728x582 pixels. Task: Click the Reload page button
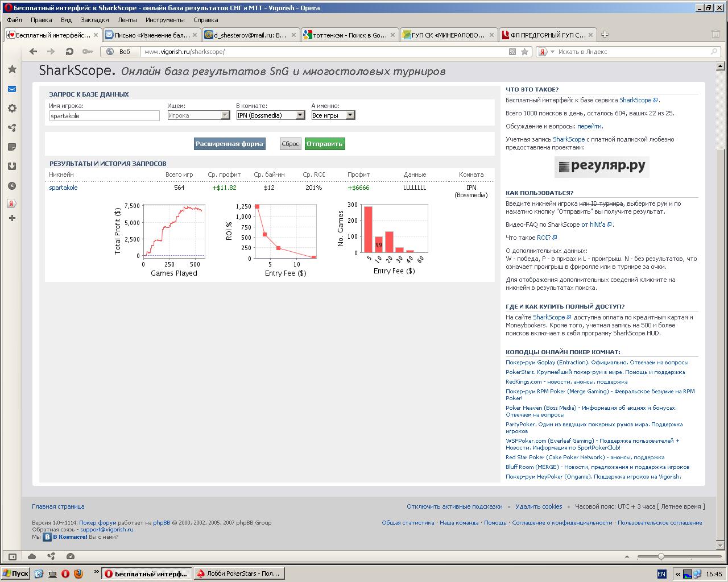(x=69, y=52)
